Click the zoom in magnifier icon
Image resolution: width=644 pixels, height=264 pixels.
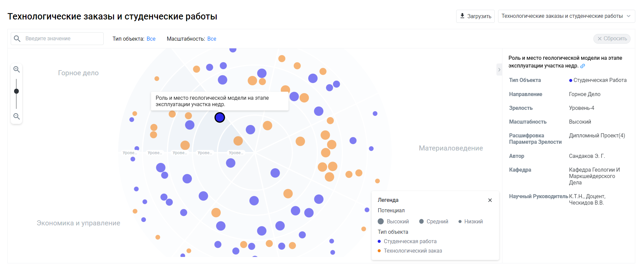pos(16,70)
